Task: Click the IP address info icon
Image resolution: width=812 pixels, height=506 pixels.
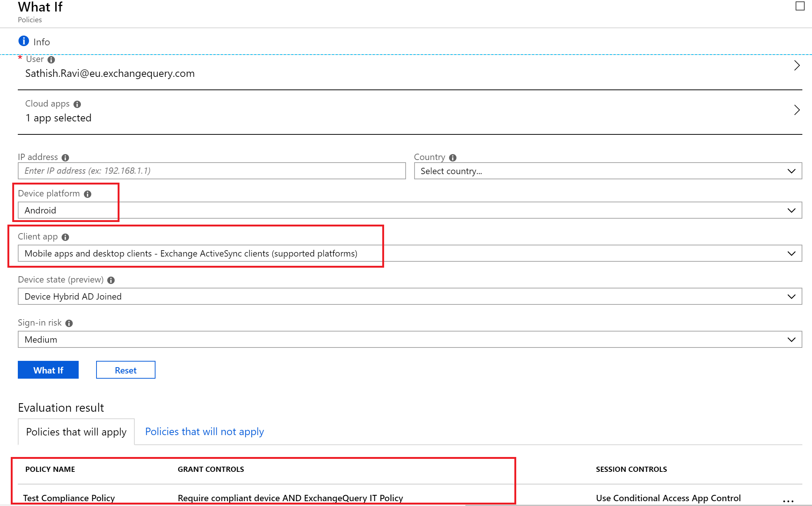Action: tap(65, 158)
